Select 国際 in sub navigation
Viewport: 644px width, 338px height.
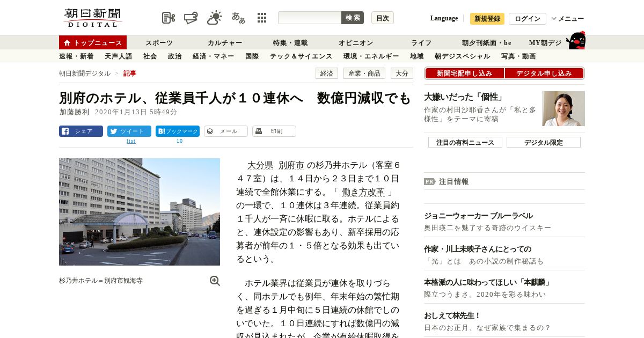[252, 56]
